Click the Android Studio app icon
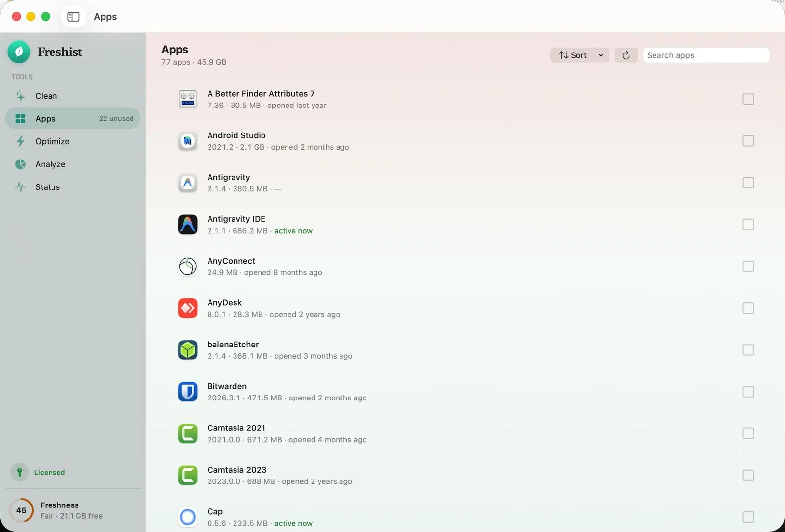 [187, 141]
